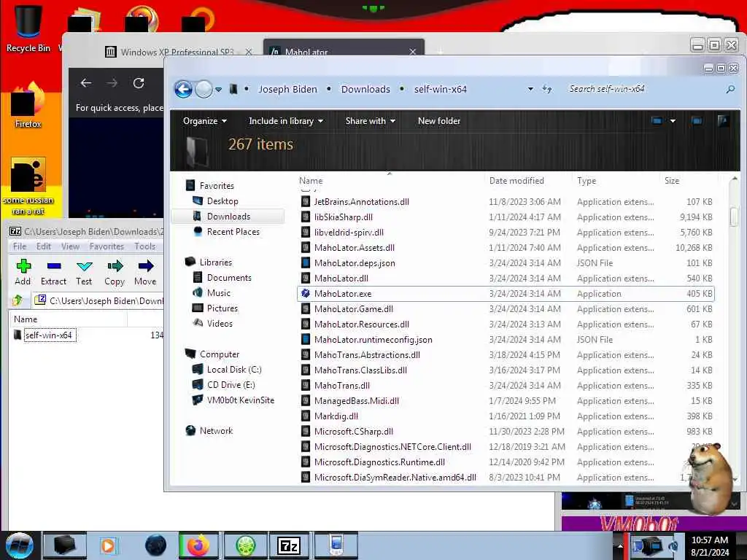This screenshot has height=560, width=747.
Task: Open the 7-Zip View menu
Action: [x=70, y=246]
